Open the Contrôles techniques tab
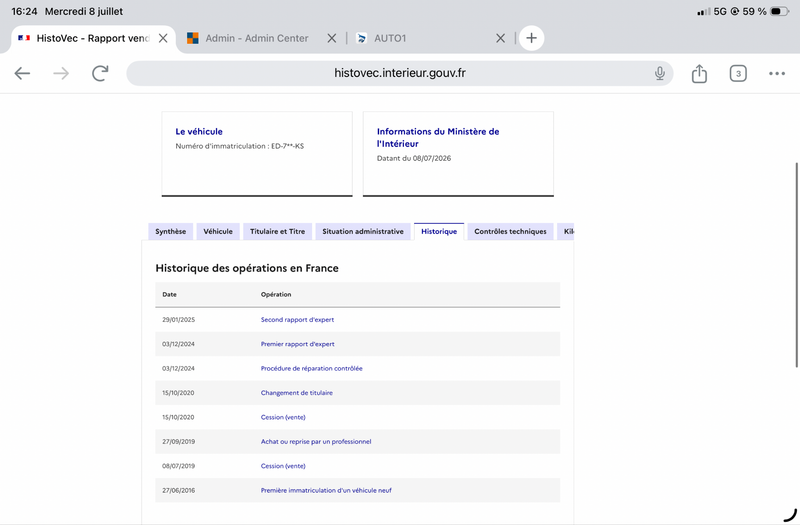This screenshot has height=525, width=800. 510,232
